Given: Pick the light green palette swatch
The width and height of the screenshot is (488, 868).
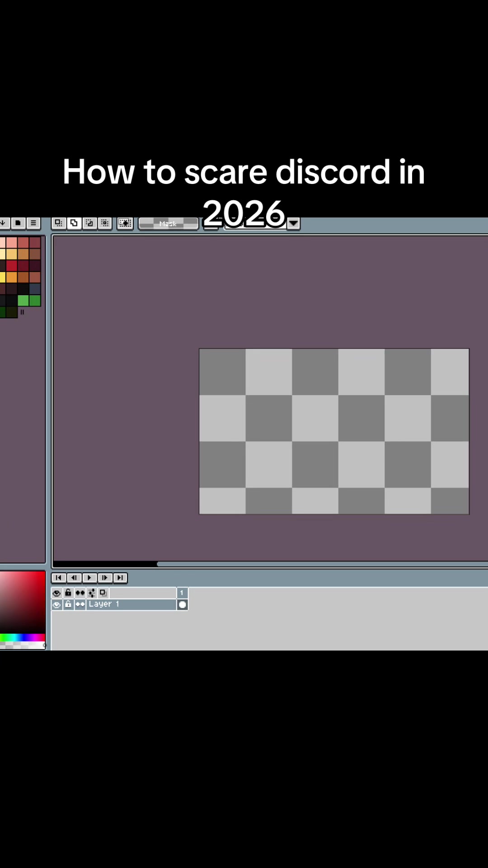Looking at the screenshot, I should click(x=23, y=300).
